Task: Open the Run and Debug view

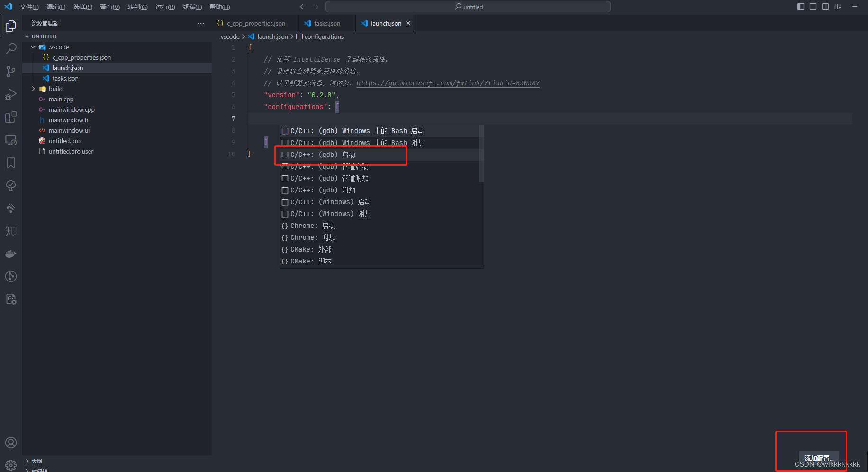Action: pos(11,94)
